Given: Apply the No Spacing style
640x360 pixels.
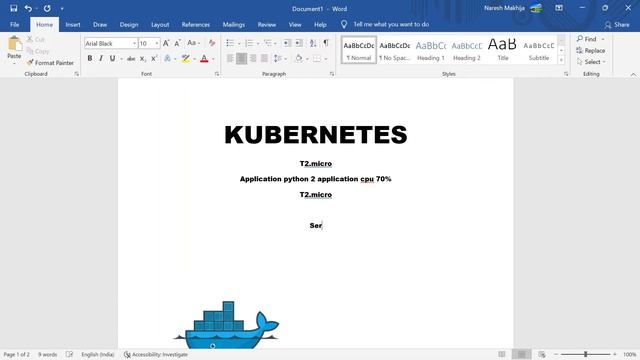Looking at the screenshot, I should coord(394,50).
